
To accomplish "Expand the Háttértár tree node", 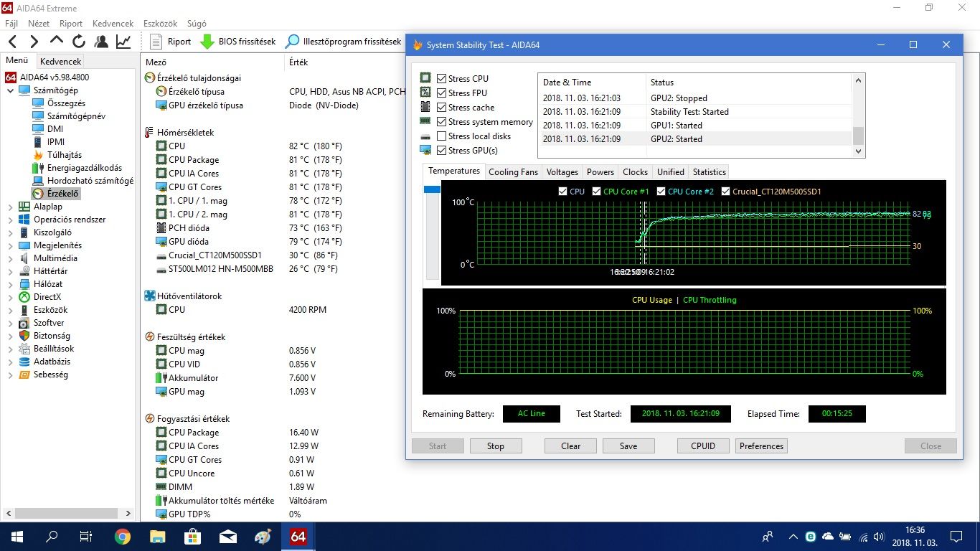I will (10, 271).
